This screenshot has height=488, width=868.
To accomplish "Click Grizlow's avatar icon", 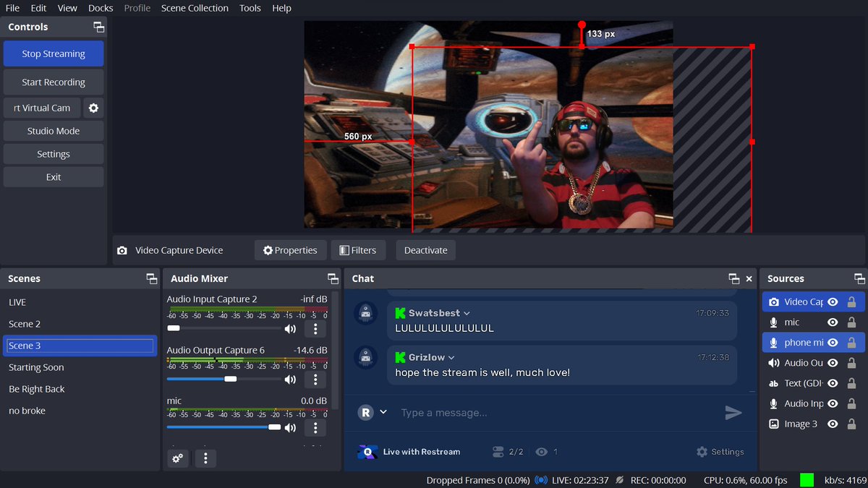I will (366, 357).
